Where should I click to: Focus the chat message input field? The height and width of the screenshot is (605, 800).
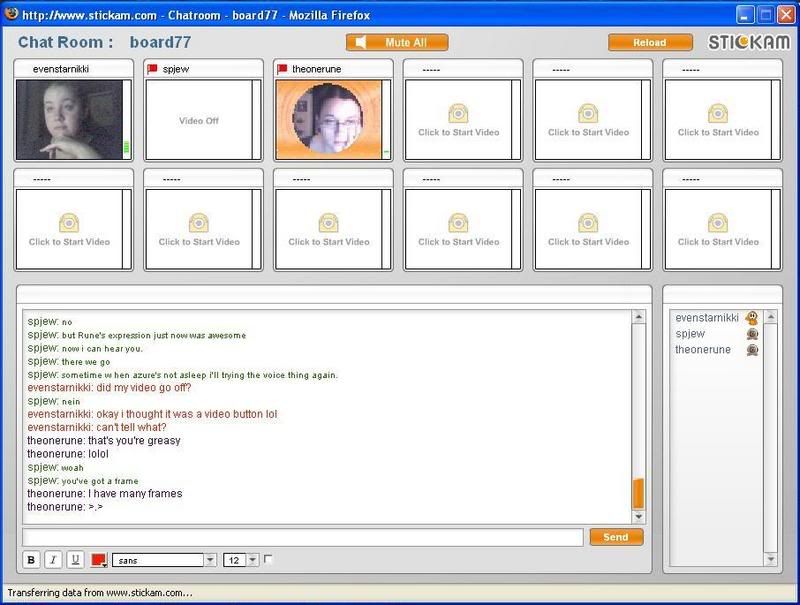[x=303, y=537]
